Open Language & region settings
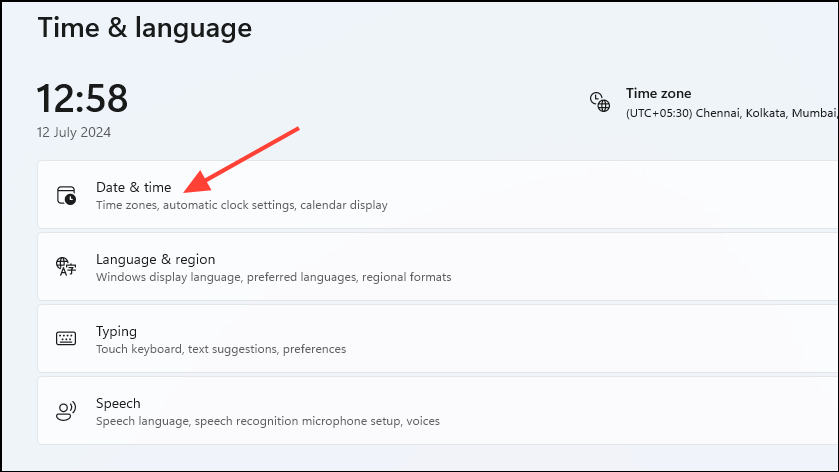 coord(155,259)
